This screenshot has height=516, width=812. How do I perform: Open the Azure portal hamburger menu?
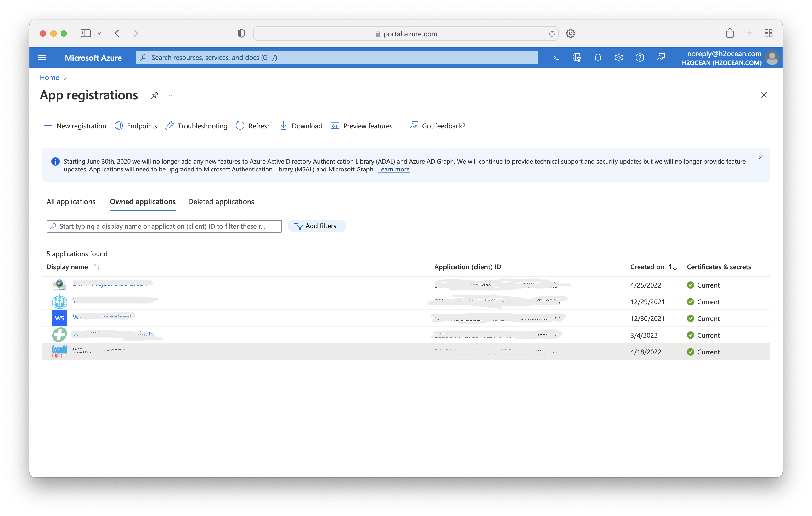(42, 58)
